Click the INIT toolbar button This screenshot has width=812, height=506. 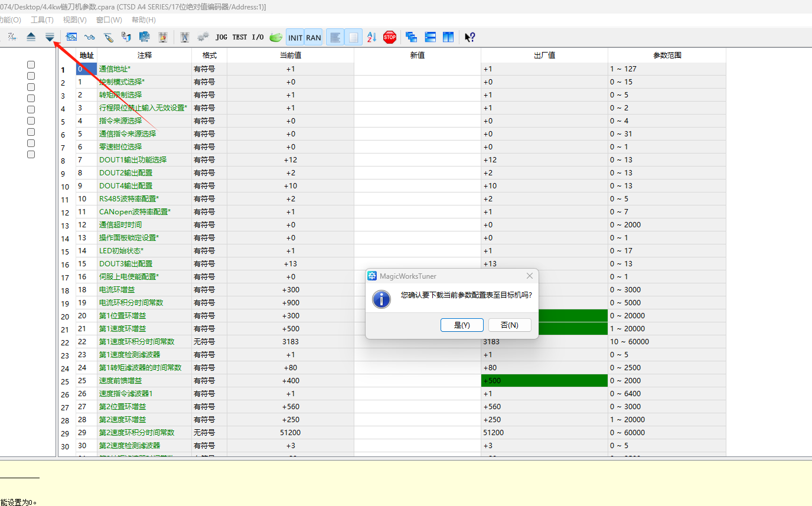pyautogui.click(x=295, y=37)
